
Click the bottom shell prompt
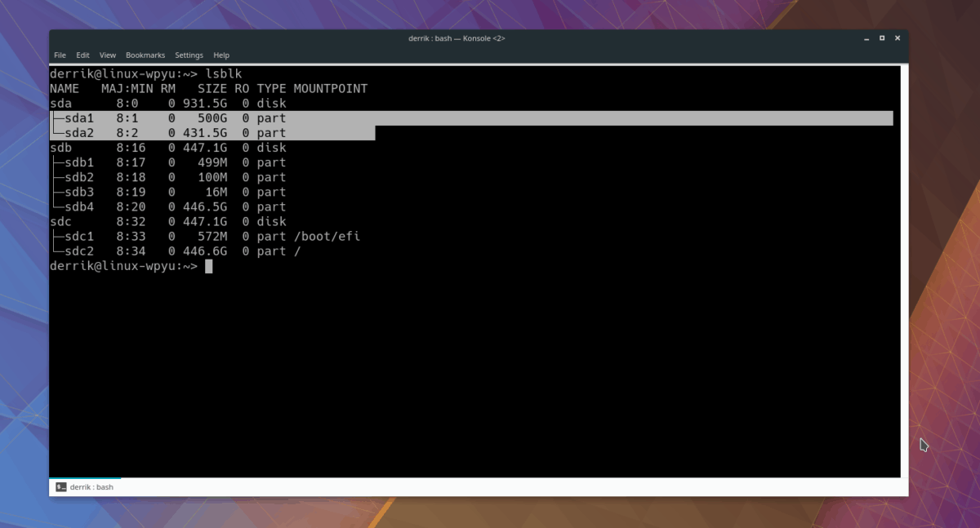(123, 266)
